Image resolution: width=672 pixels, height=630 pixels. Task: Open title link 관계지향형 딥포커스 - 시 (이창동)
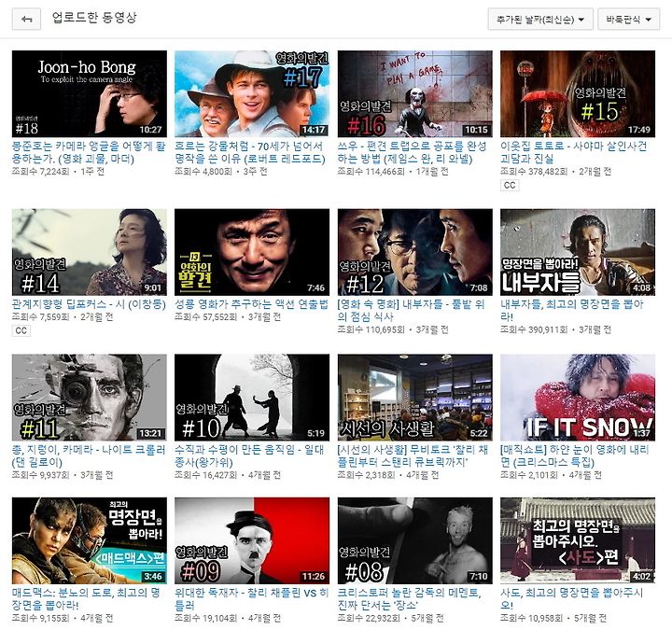click(89, 304)
